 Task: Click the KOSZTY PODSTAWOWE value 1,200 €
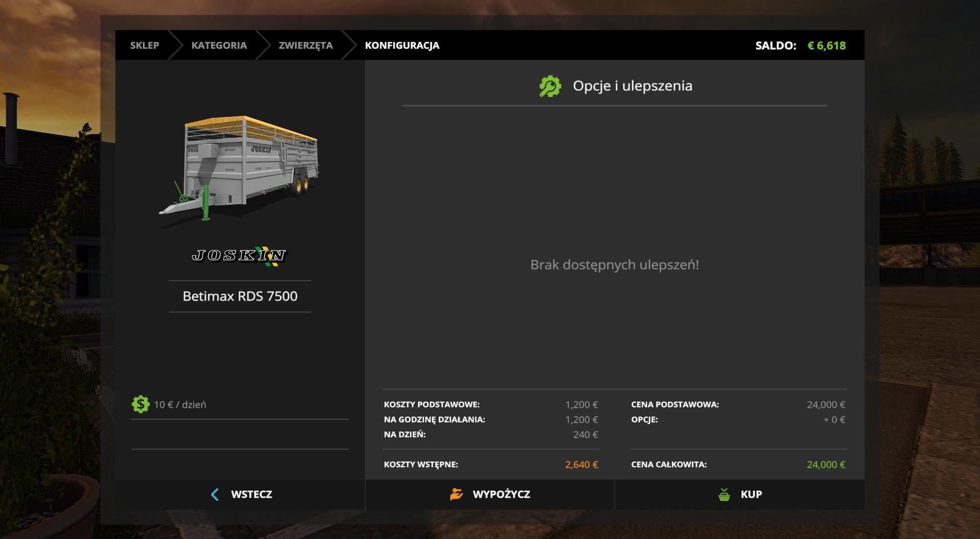(x=581, y=405)
